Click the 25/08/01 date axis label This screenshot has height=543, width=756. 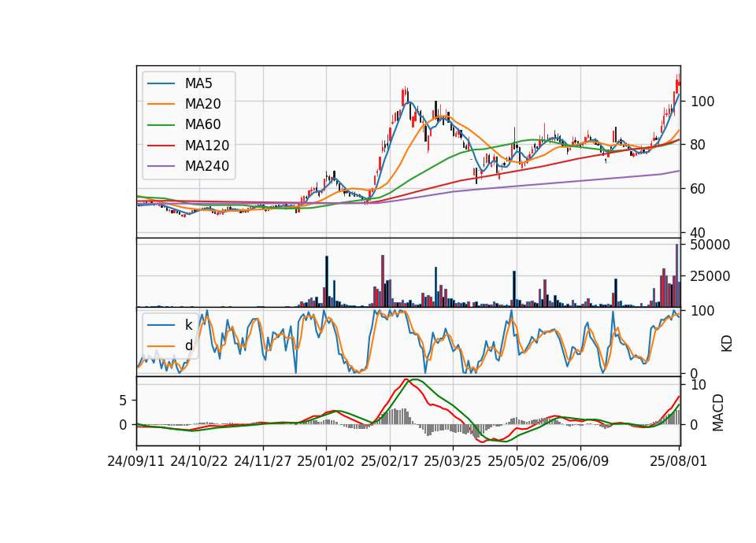[x=678, y=461]
